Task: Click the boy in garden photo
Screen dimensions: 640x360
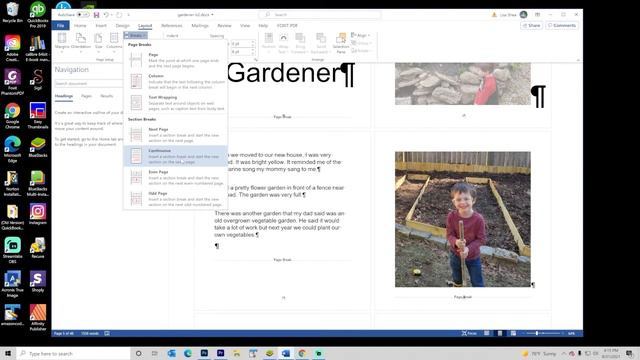Action: coord(463,219)
